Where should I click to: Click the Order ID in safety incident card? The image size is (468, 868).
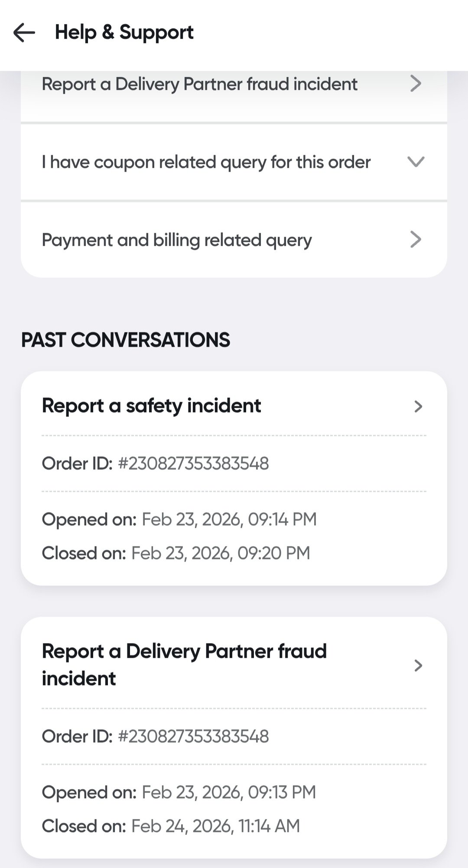tap(193, 464)
